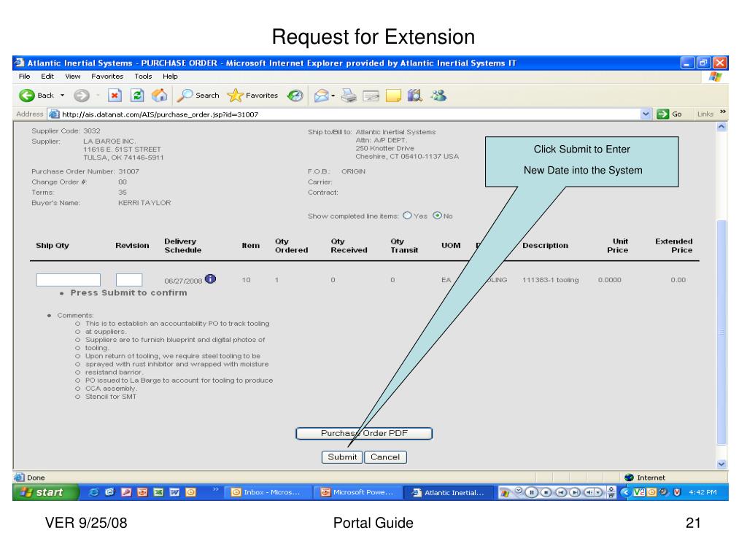747x560 pixels.
Task: Click the system tray clock 4:42 PM
Action: point(703,492)
